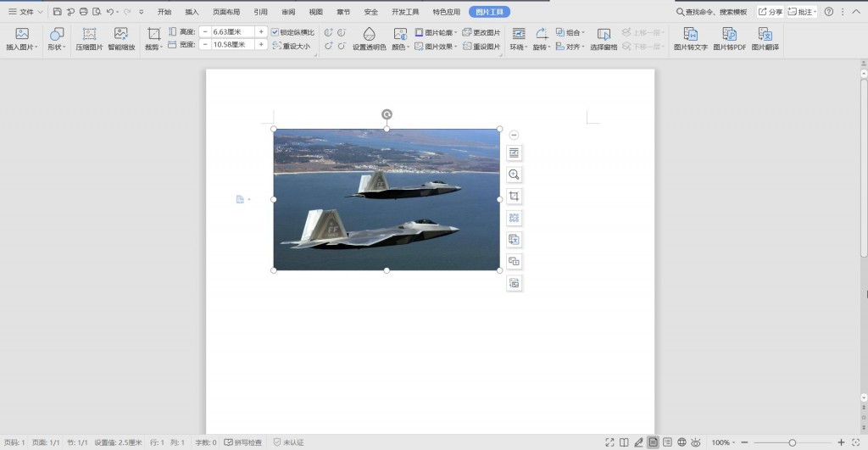Screen dimensions: 868x450
Task: Click the 高度 height value input field
Action: 233,32
